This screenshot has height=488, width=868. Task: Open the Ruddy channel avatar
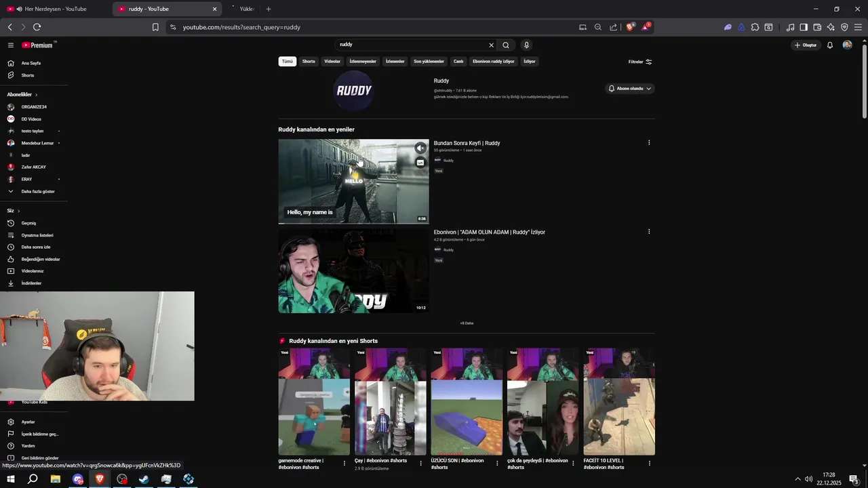(354, 90)
